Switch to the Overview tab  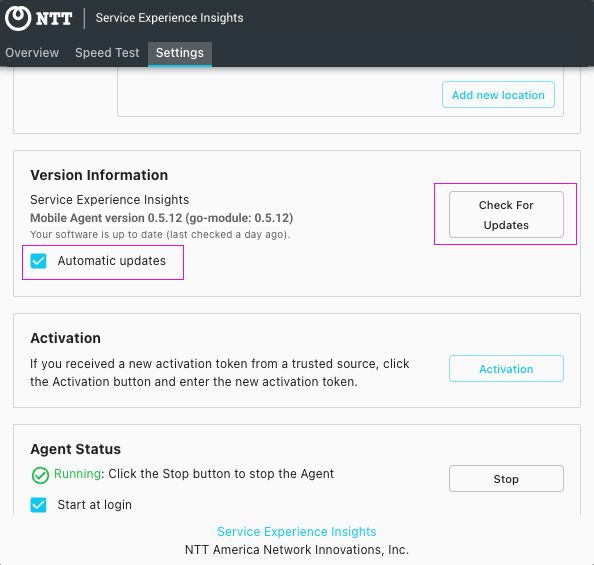pos(32,53)
